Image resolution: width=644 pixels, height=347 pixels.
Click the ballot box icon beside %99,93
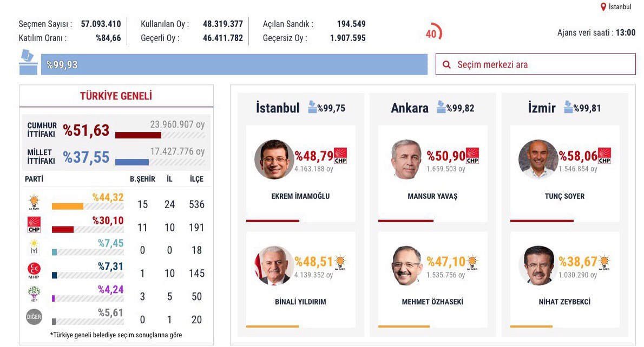click(x=28, y=63)
